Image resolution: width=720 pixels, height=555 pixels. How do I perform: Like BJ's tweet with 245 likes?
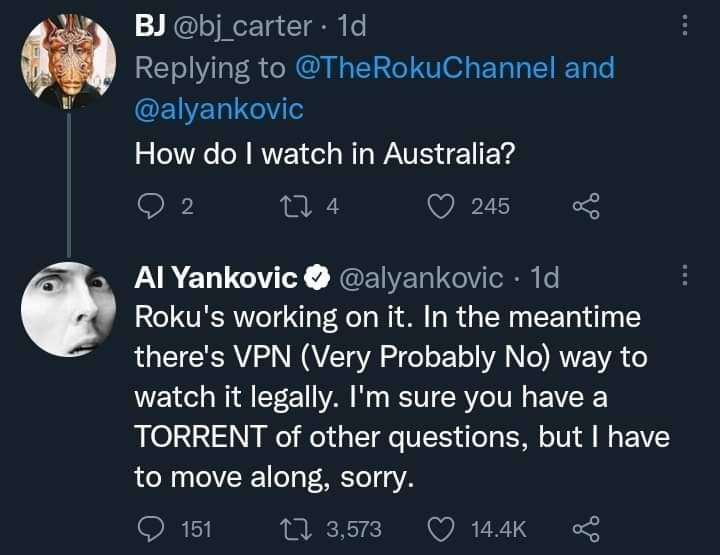click(x=442, y=206)
